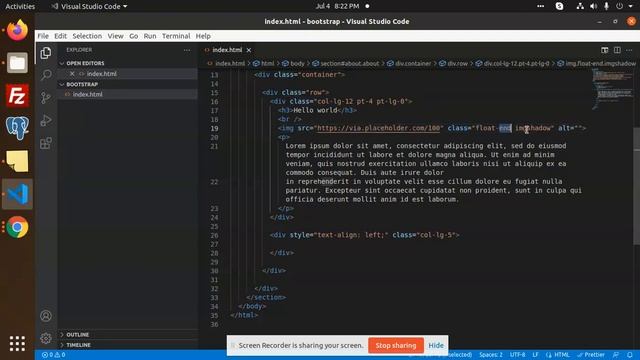Change encoding via UTF-8 status item
Viewport: 640px width, 360px height.
coord(517,355)
